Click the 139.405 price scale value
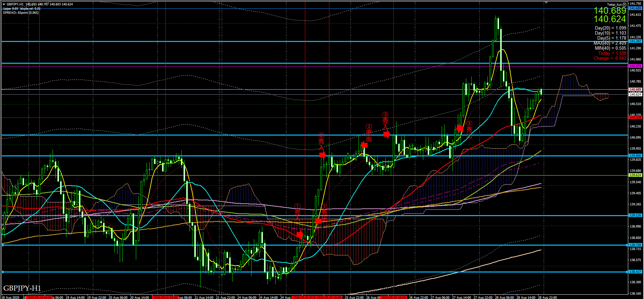Viewport: 644px width, 299px height. (x=635, y=193)
